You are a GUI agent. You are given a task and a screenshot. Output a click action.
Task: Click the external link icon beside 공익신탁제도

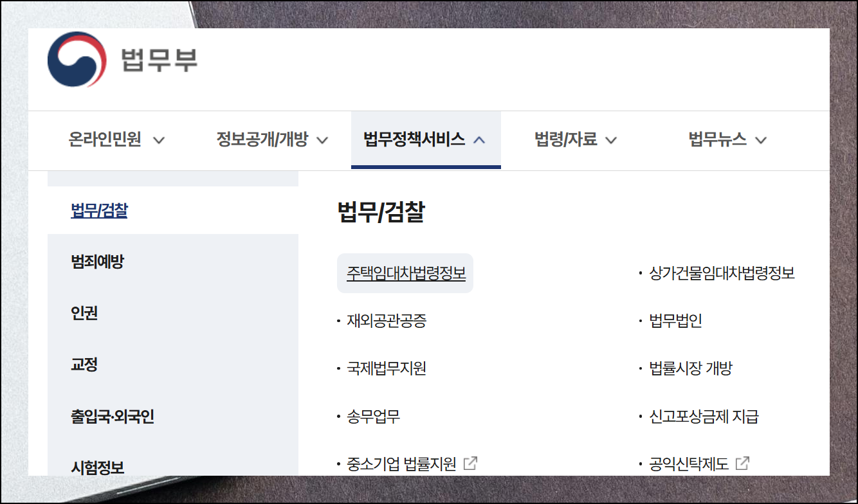pyautogui.click(x=742, y=463)
